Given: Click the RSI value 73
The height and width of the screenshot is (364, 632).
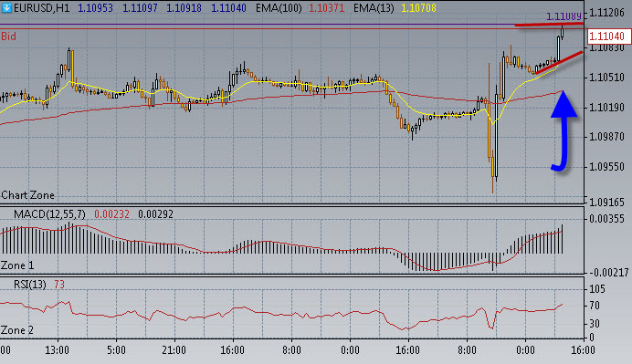Looking at the screenshot, I should [59, 285].
